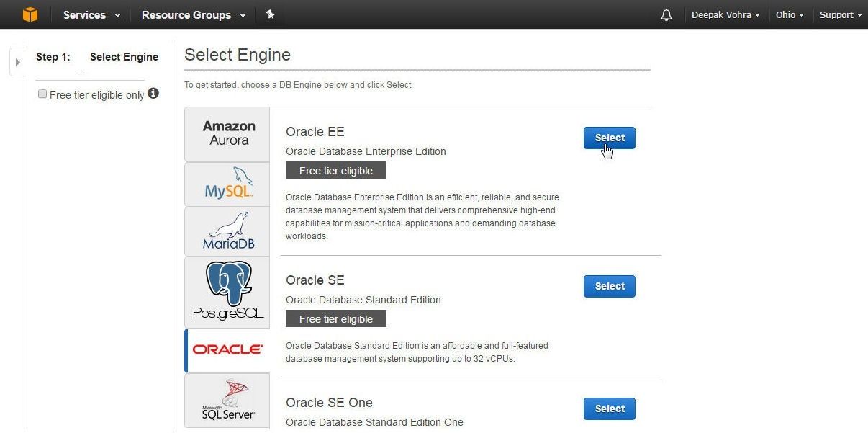Screen dimensions: 868x433
Task: Open the Ohio region selector
Action: [x=790, y=14]
